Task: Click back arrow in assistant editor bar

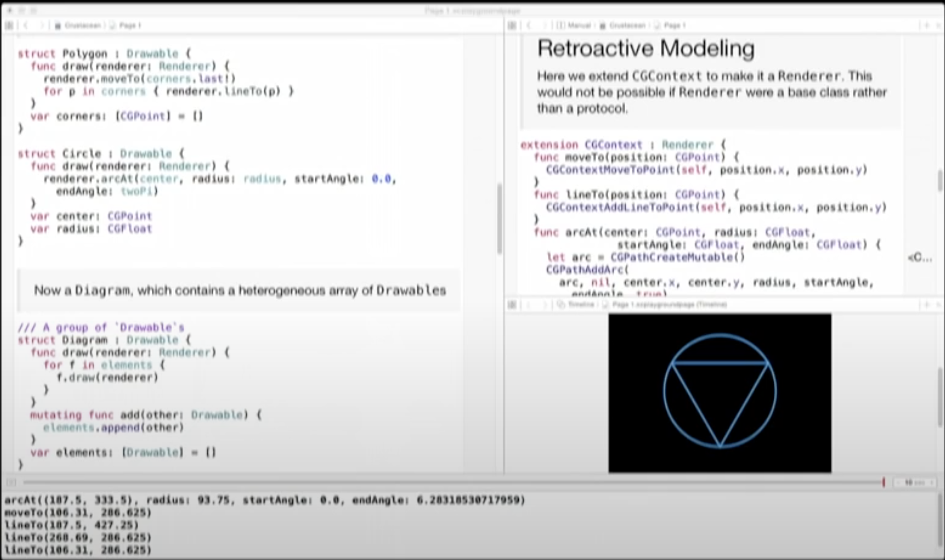Action: 529,25
